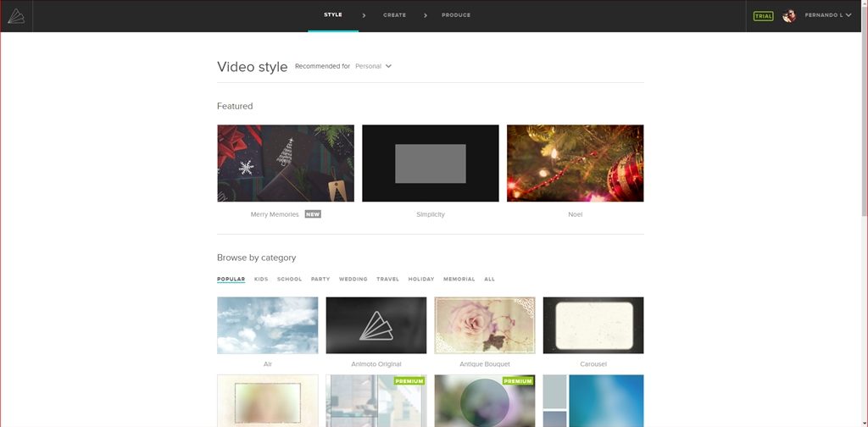Click the Noel label
The height and width of the screenshot is (427, 868).
click(x=576, y=214)
